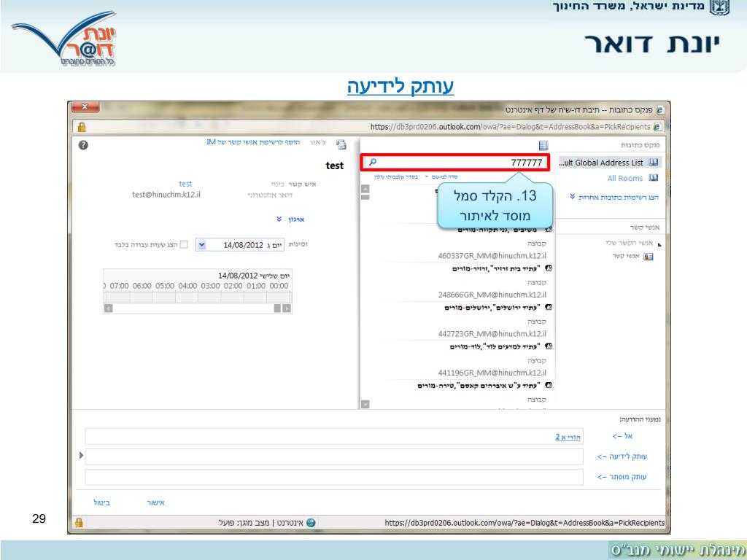Click inside the To recipients field

(334, 436)
